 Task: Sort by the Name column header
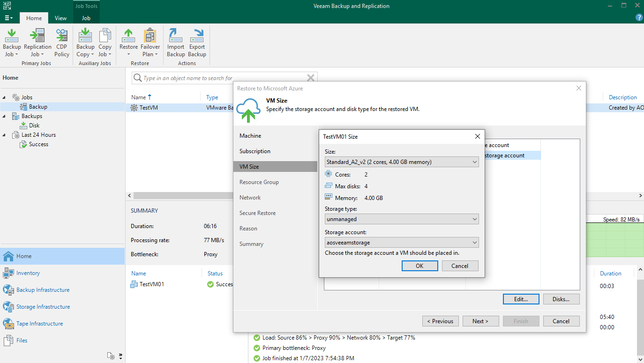[x=139, y=97]
